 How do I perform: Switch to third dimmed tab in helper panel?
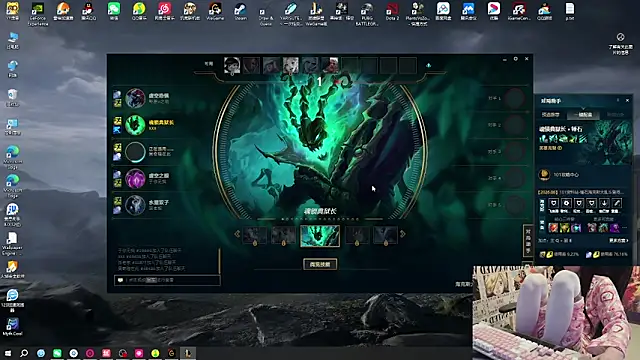pyautogui.click(x=615, y=115)
